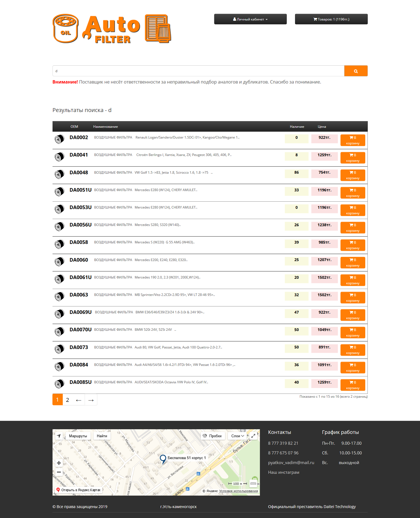The width and height of the screenshot is (420, 518).
Task: Click the Наименование column header
Action: point(106,126)
